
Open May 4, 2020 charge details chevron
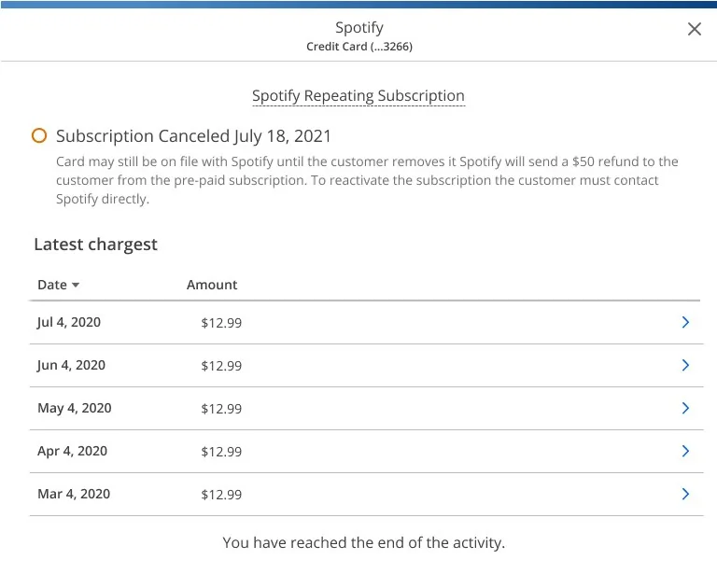coord(685,408)
